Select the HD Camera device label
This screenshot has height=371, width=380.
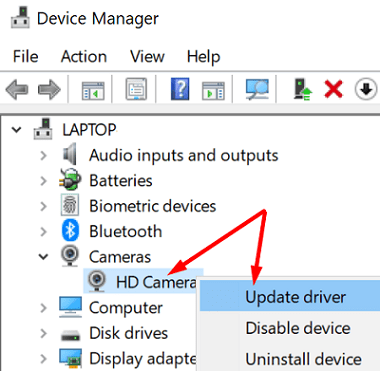tap(156, 282)
